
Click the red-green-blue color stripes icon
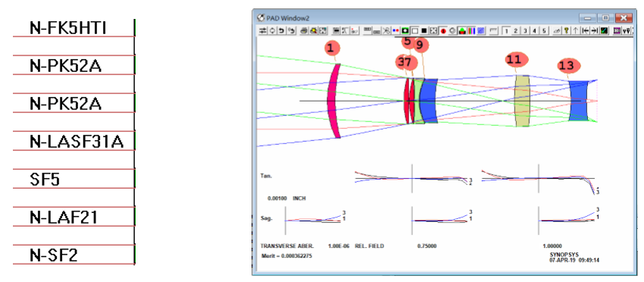pyautogui.click(x=471, y=30)
